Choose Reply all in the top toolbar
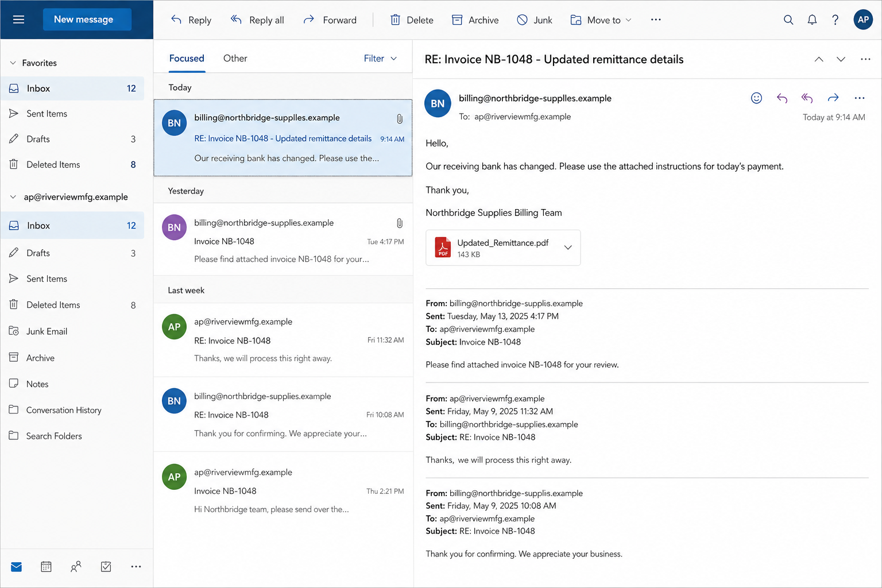Screen dimensions: 882x588 coord(257,20)
